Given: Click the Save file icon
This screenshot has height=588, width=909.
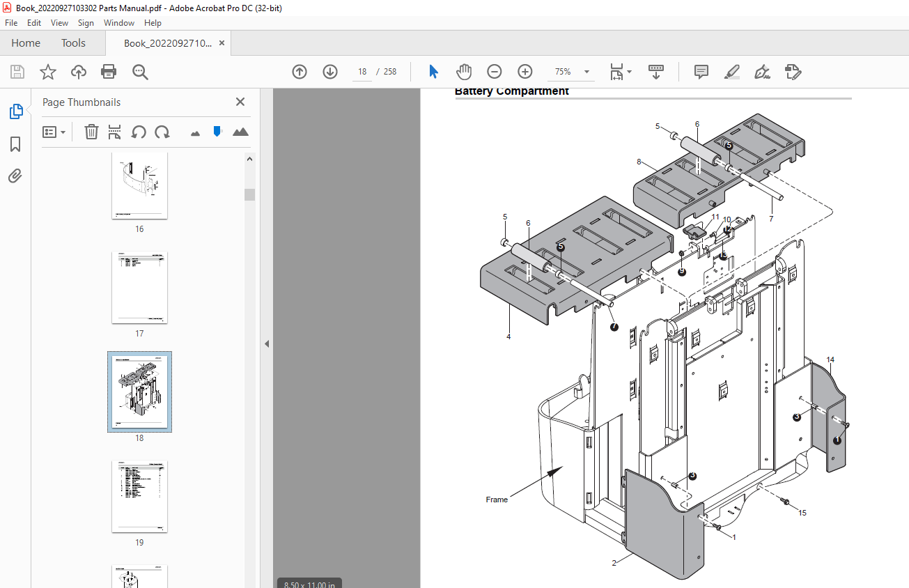Looking at the screenshot, I should 17,72.
